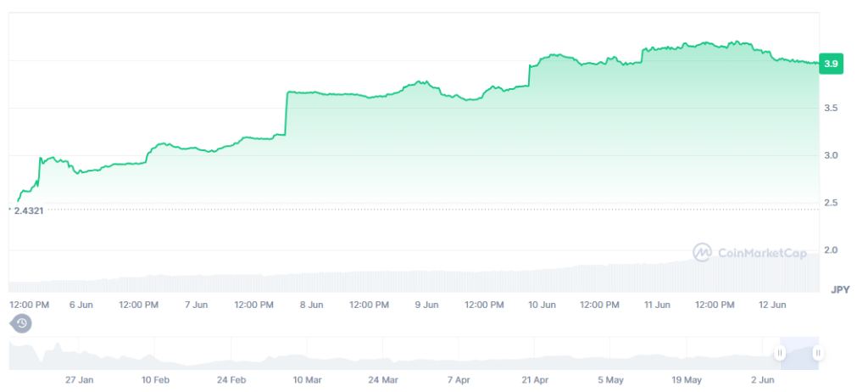Click the highlighted range selection in navigator
Screen dimensions: 868x392
(798, 353)
